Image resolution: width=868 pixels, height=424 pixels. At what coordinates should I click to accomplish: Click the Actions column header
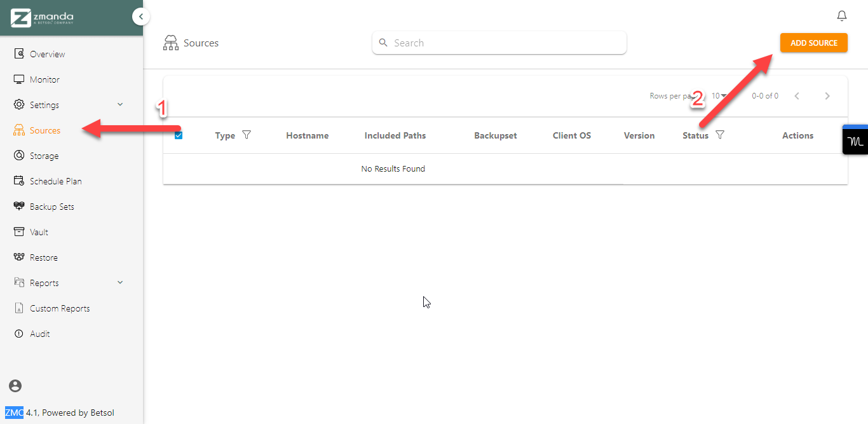(x=798, y=135)
